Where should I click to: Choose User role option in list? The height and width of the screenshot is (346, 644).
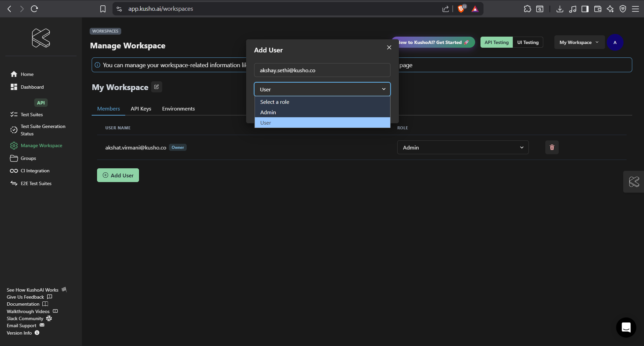click(x=322, y=123)
